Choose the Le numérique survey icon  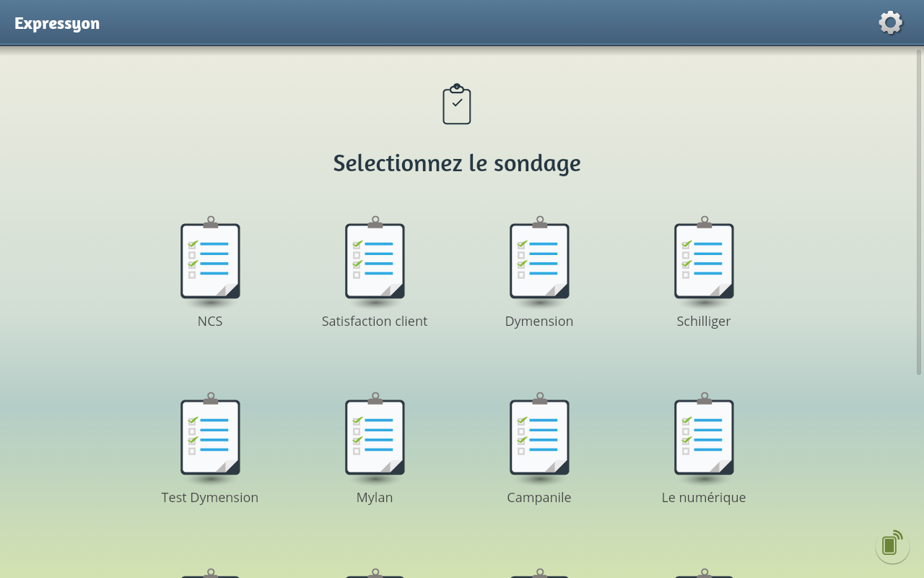[x=704, y=437]
